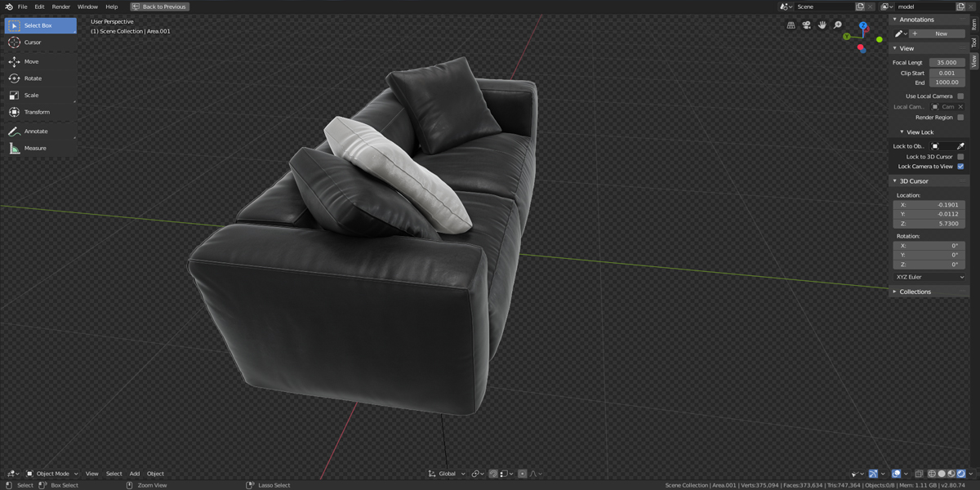Click the Z axis on navigation gizmo
The height and width of the screenshot is (490, 980).
coord(862,26)
